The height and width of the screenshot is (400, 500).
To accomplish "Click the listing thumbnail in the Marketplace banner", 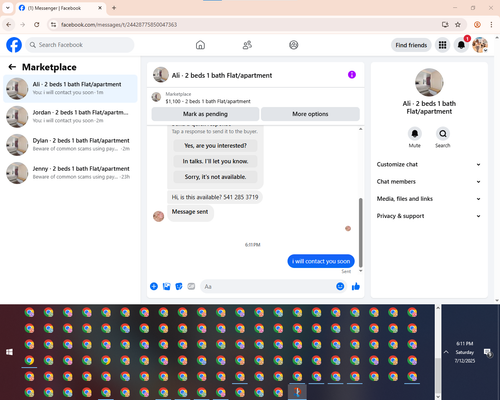I will pyautogui.click(x=156, y=97).
